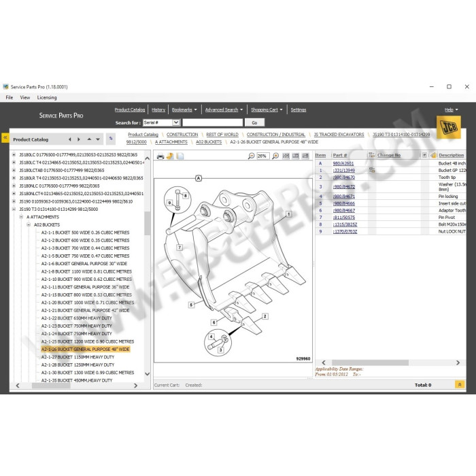476x476 pixels.
Task: Select A2-1-11 BUCKET GENERAL PURPOSE 36" WIDE
Action: pyautogui.click(x=85, y=287)
